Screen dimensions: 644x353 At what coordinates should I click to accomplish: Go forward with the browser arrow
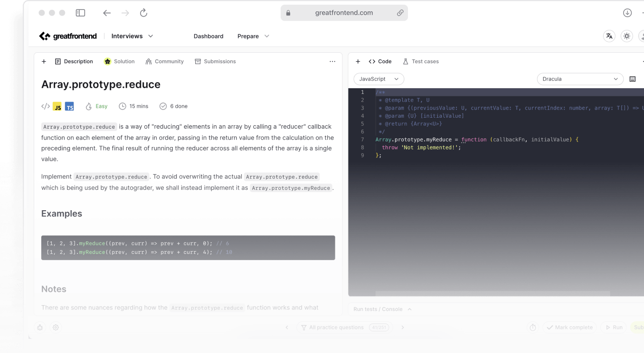tap(125, 13)
